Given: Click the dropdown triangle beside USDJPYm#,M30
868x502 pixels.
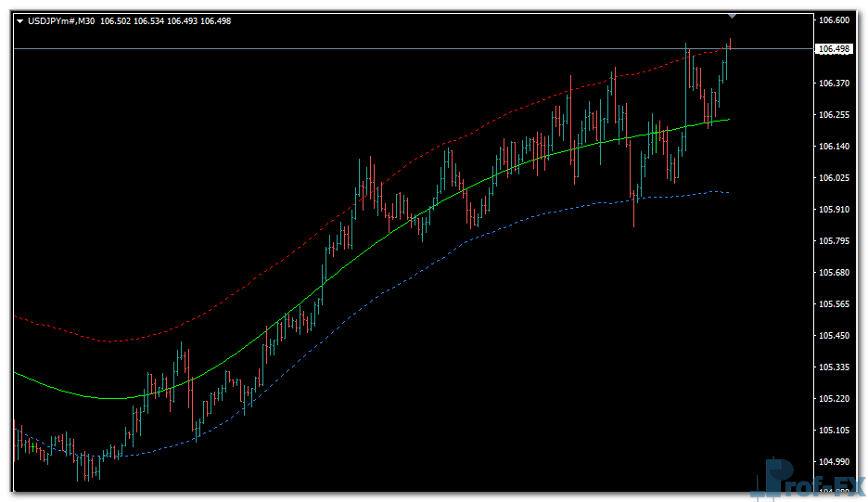Looking at the screenshot, I should 19,21.
